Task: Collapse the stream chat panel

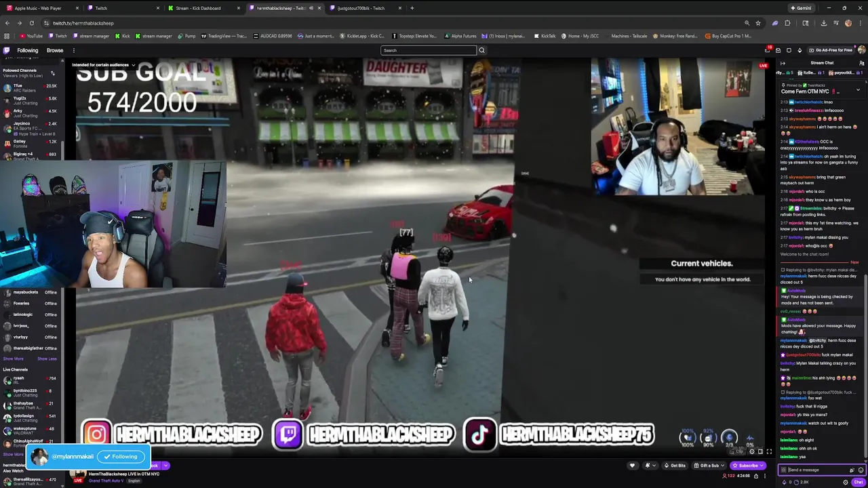Action: pos(783,63)
